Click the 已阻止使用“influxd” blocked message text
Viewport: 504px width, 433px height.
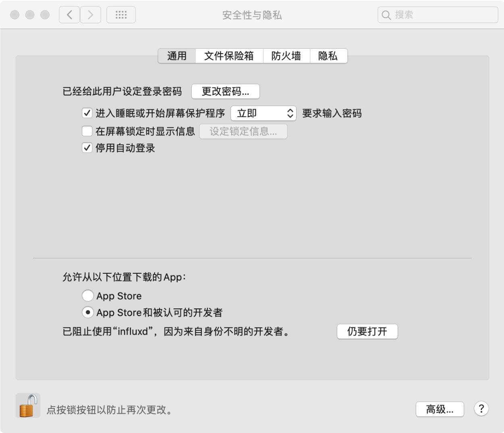(176, 331)
